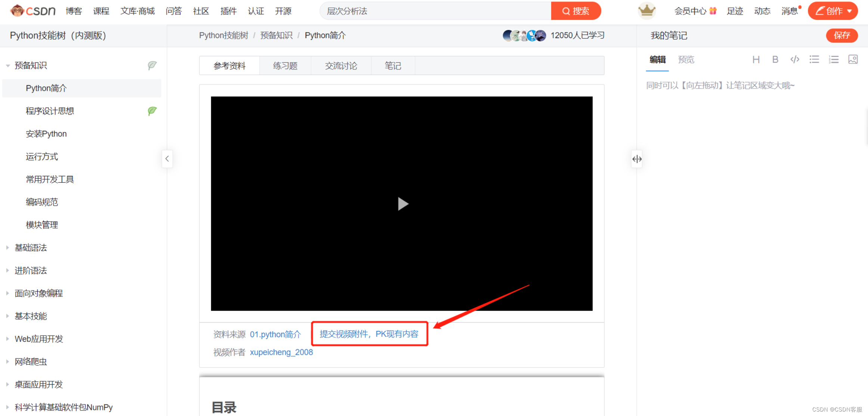868x416 pixels.
Task: Switch notes to 预览 preview mode
Action: pyautogui.click(x=686, y=60)
